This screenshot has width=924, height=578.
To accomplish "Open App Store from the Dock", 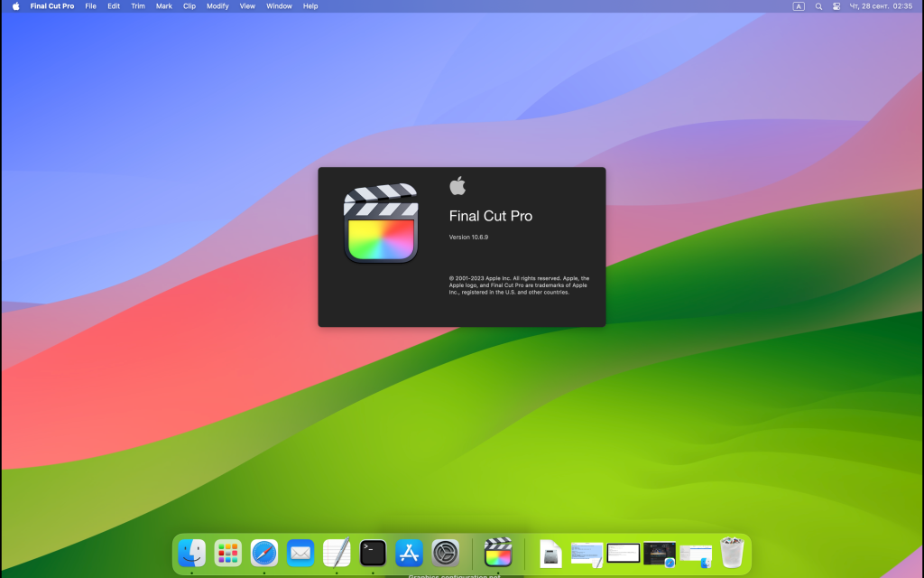I will click(x=409, y=554).
